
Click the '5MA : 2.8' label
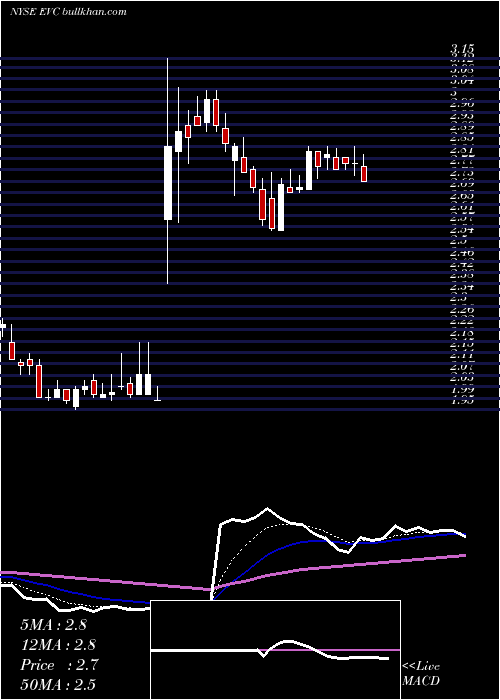[54, 625]
